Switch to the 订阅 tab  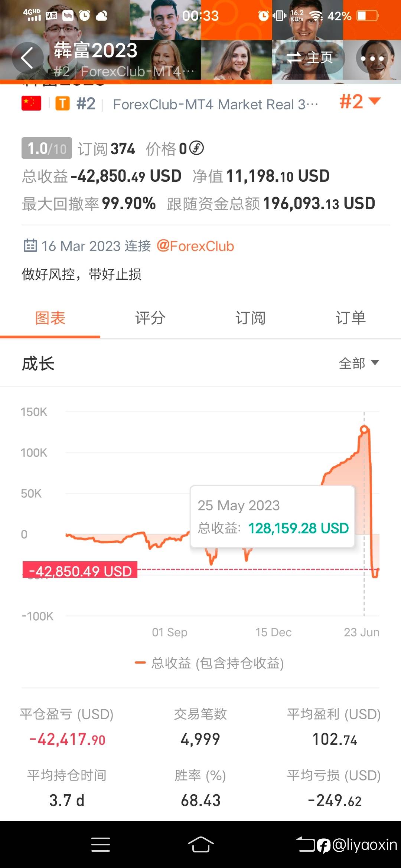250,318
